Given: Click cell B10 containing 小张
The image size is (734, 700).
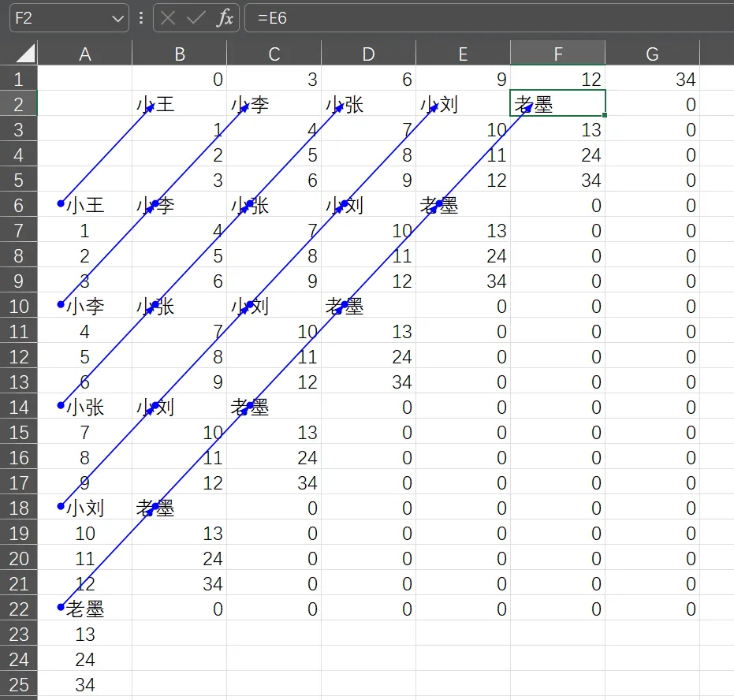Looking at the screenshot, I should tap(179, 306).
